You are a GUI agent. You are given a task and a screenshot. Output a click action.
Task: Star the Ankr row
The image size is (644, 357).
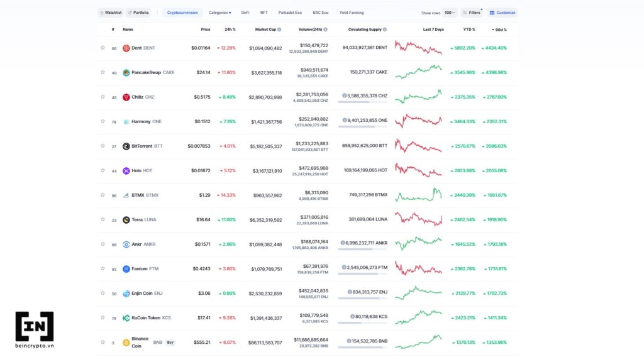(103, 244)
